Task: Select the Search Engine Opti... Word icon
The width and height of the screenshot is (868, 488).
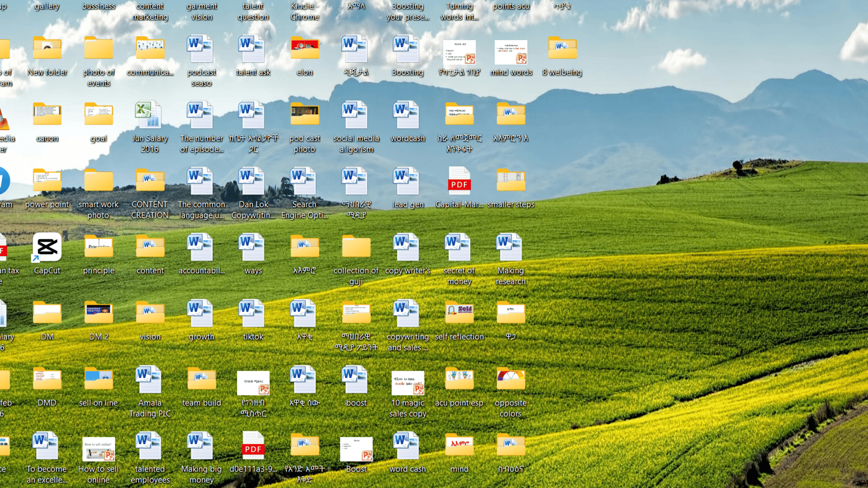Action: pyautogui.click(x=304, y=181)
